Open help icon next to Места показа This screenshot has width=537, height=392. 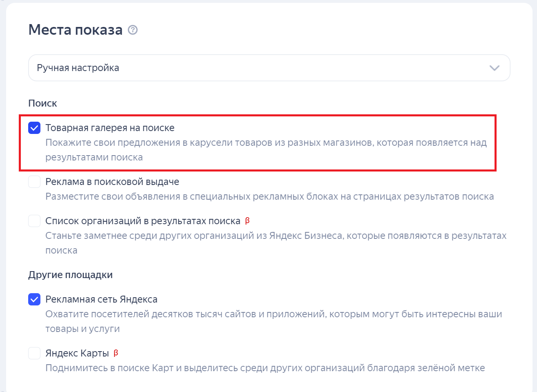tap(133, 30)
